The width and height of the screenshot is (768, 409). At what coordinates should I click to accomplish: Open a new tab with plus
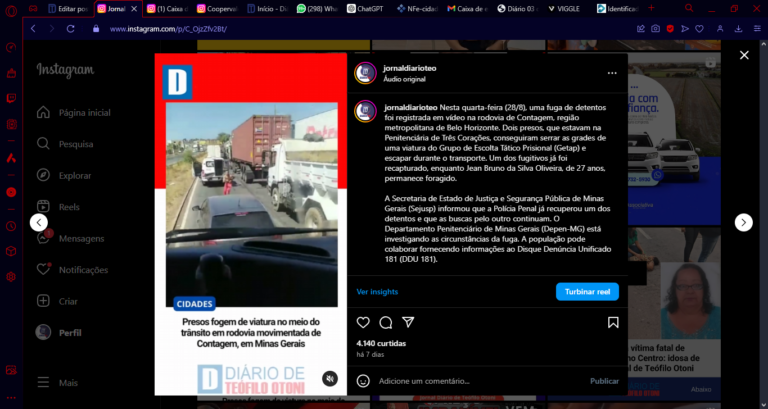(651, 8)
